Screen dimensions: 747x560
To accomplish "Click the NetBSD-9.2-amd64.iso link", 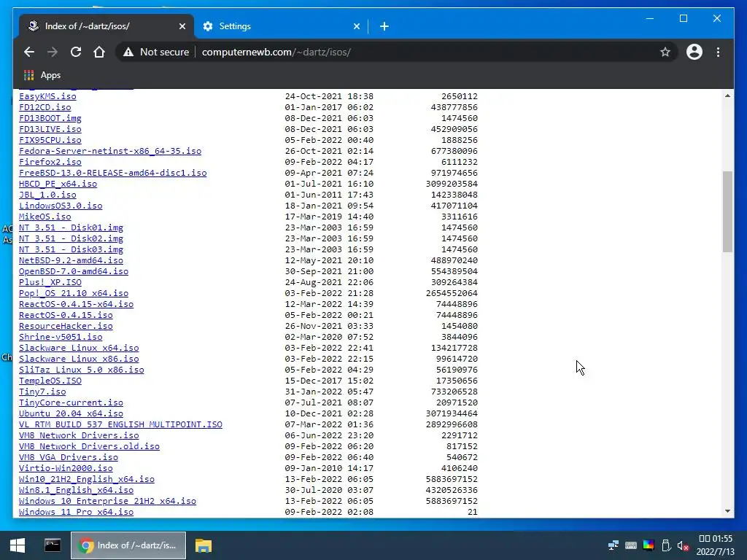I will pos(71,260).
